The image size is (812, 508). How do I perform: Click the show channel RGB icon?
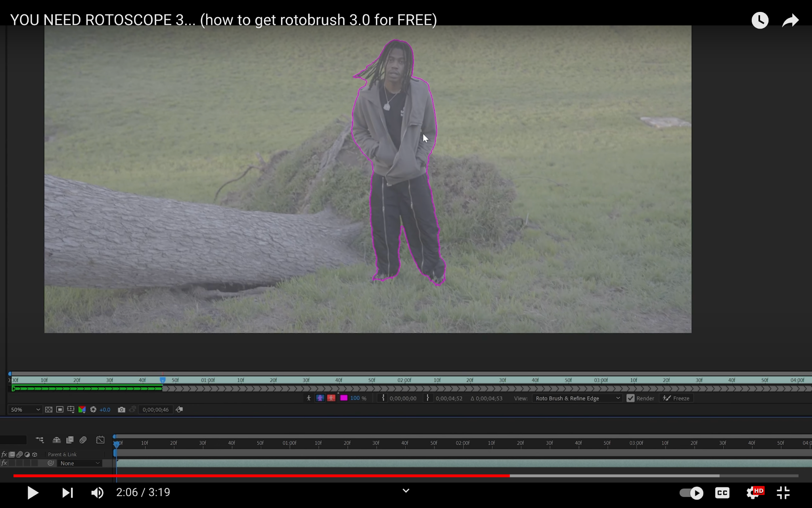[82, 410]
